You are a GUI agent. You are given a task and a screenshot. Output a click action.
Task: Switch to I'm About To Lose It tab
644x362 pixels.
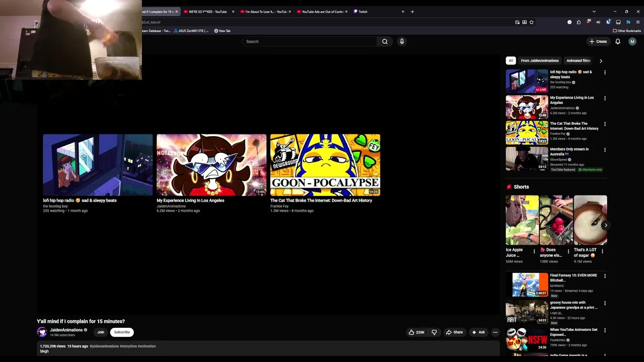coord(265,12)
